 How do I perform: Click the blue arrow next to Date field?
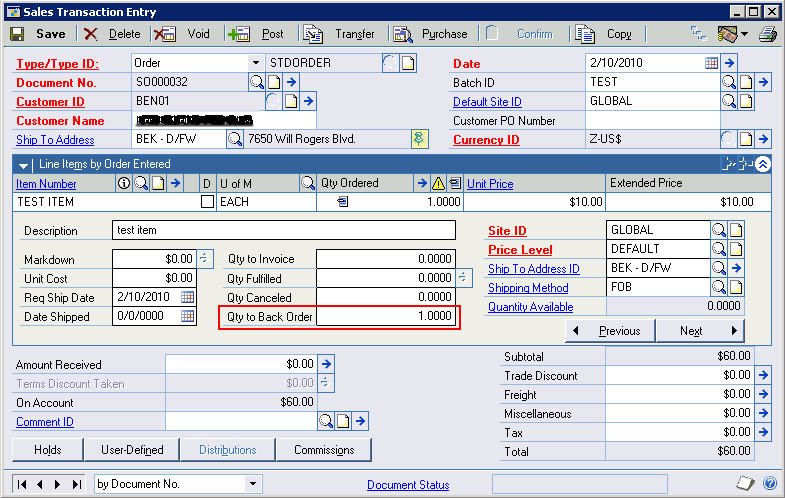coord(729,63)
